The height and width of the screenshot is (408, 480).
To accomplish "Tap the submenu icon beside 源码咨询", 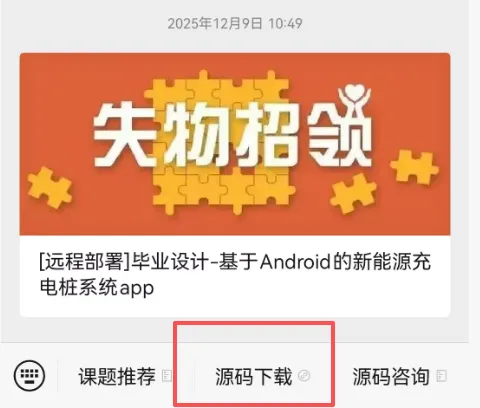I will (441, 376).
